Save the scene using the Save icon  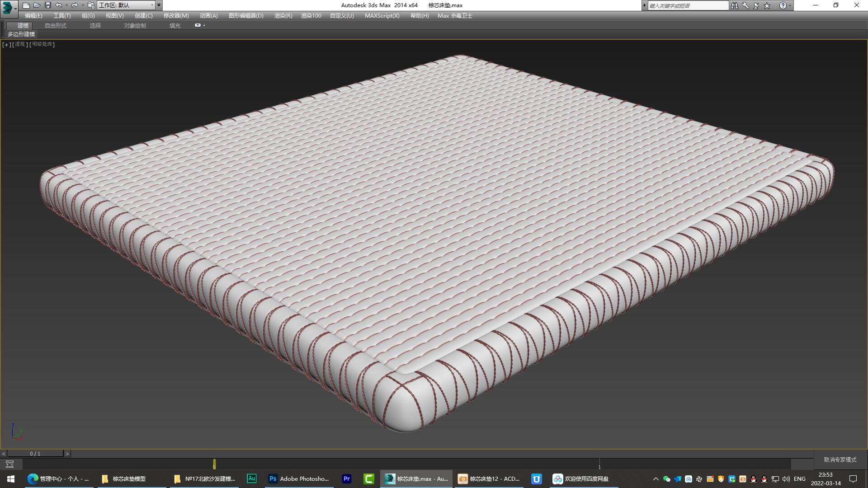point(47,5)
